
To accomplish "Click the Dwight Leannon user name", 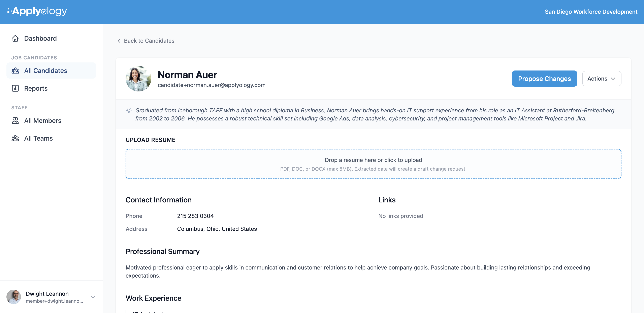I will tap(47, 293).
